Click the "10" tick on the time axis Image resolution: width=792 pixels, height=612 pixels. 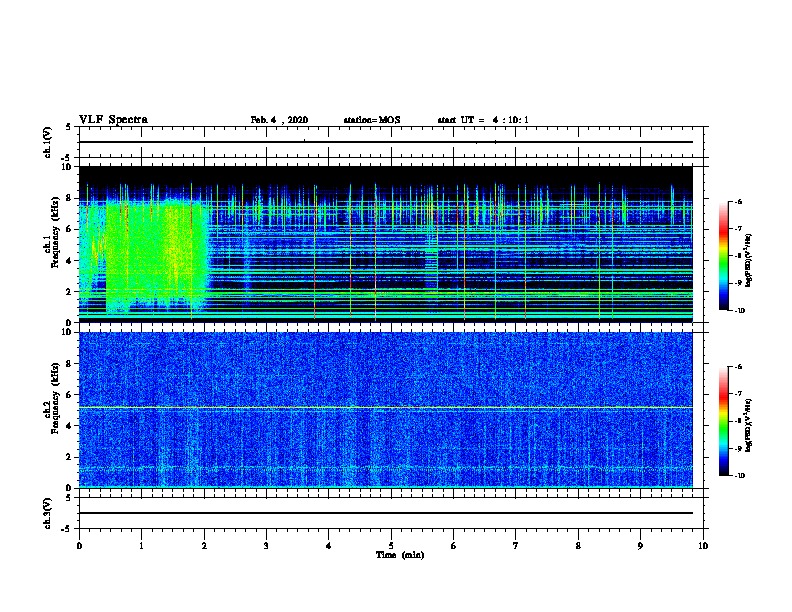point(703,545)
